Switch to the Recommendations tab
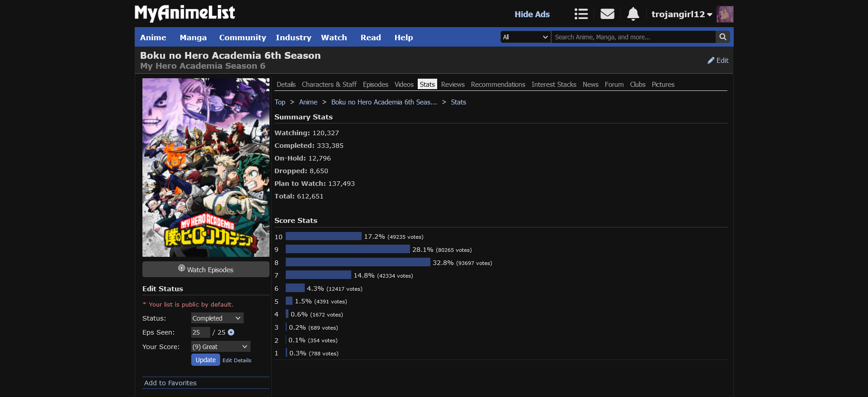 click(x=498, y=85)
